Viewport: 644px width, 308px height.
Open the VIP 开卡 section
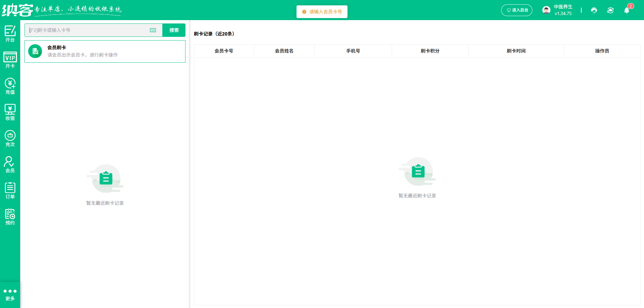[x=10, y=60]
